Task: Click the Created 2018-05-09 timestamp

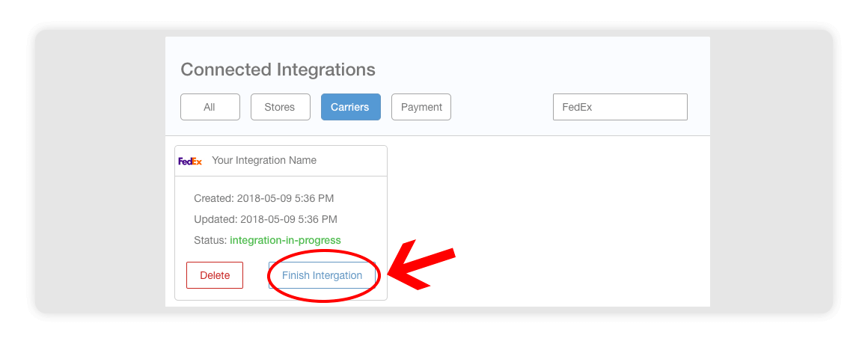Action: [264, 198]
